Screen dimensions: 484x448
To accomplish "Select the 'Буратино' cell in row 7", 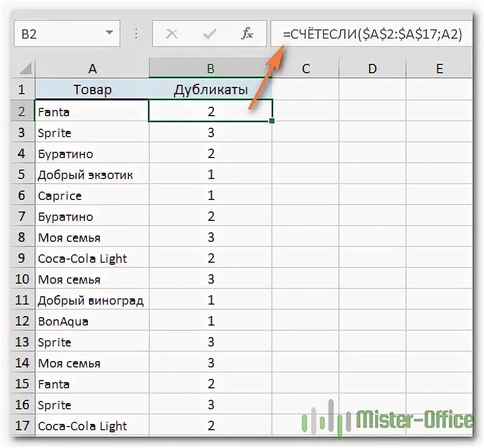I will [x=92, y=216].
